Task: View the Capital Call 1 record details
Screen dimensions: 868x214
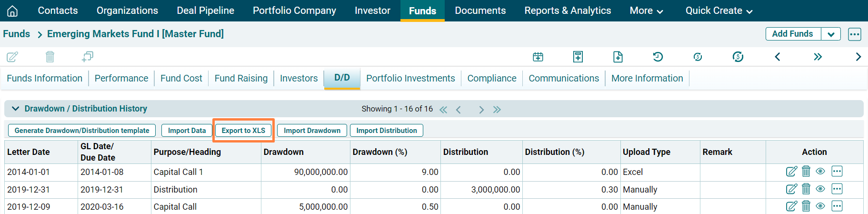Action: (820, 172)
